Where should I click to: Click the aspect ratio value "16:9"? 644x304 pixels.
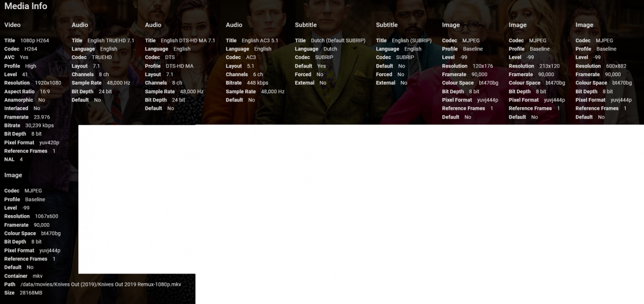click(x=45, y=92)
